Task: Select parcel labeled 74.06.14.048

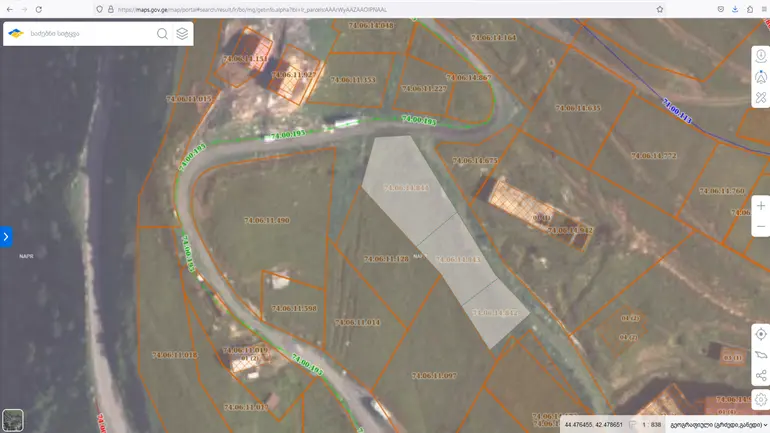Action: pos(371,25)
